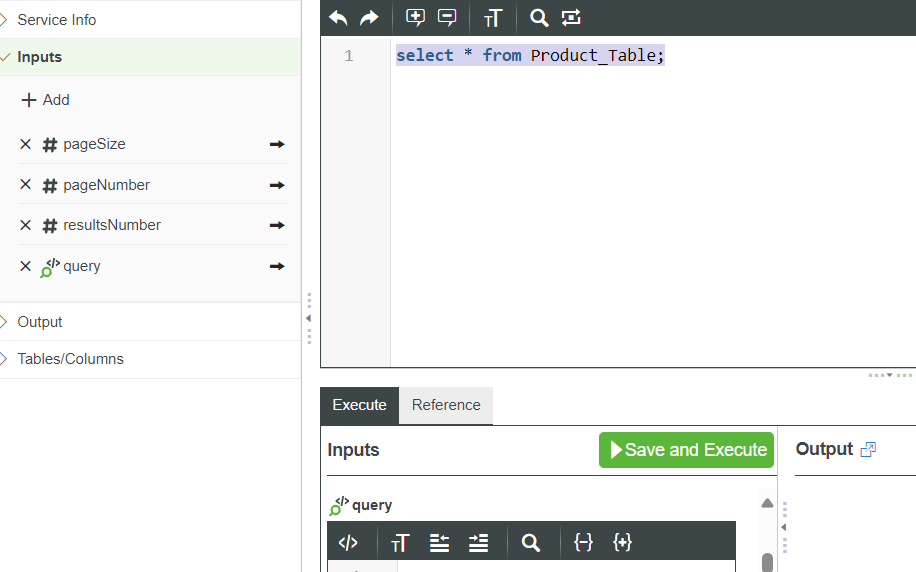Expand the Tables/Columns section
Image resolution: width=916 pixels, height=572 pixels.
point(70,359)
